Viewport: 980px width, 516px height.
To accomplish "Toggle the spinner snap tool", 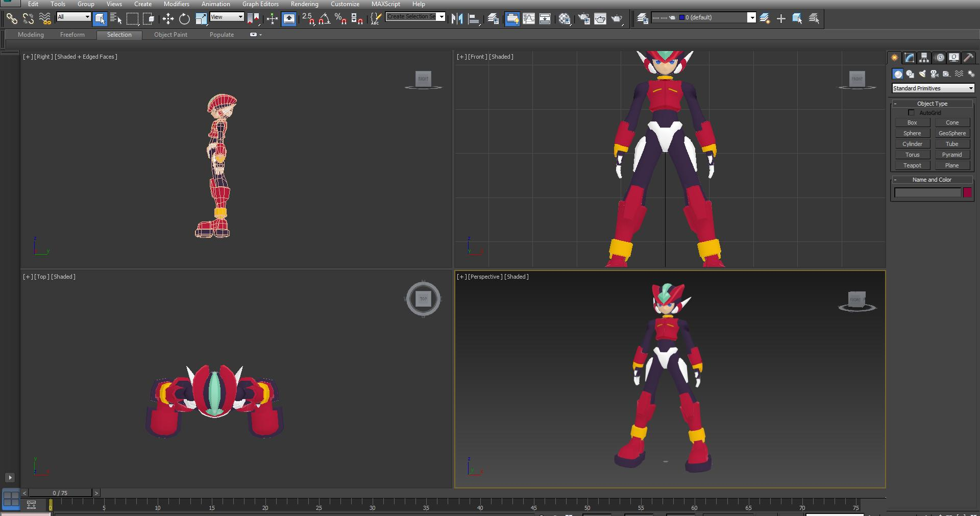I will (357, 19).
